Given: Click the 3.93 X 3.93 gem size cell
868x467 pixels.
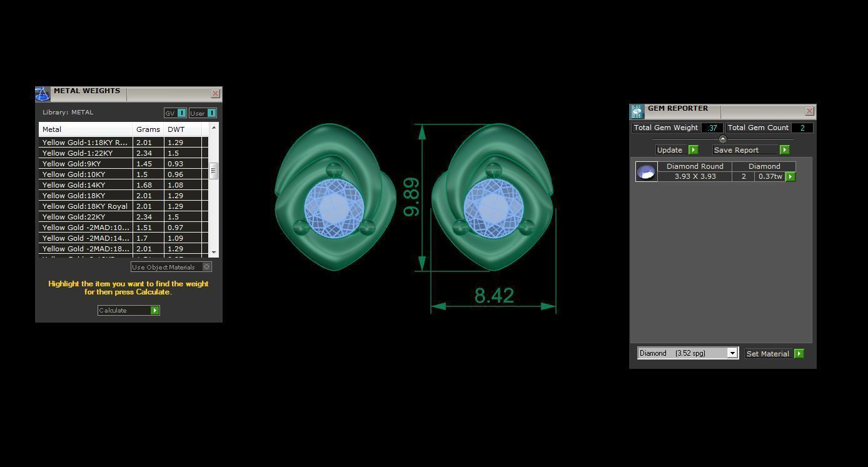Looking at the screenshot, I should pos(695,177).
